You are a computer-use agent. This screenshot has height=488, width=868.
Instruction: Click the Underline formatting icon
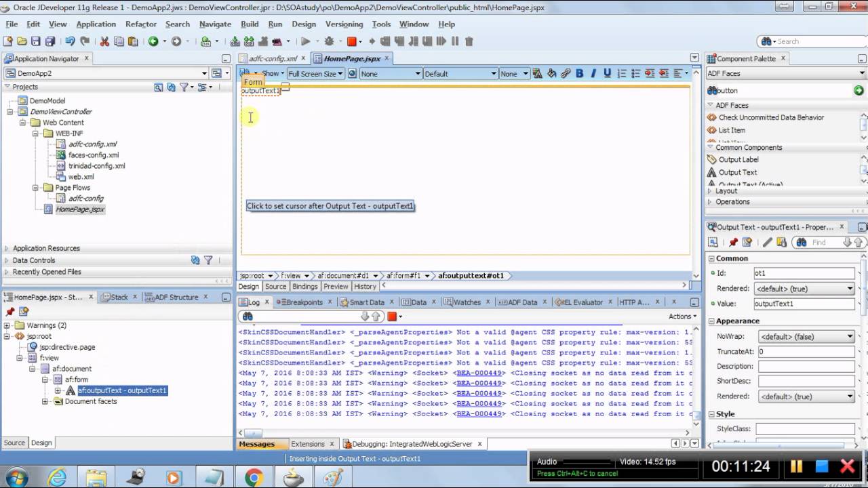[x=607, y=73]
